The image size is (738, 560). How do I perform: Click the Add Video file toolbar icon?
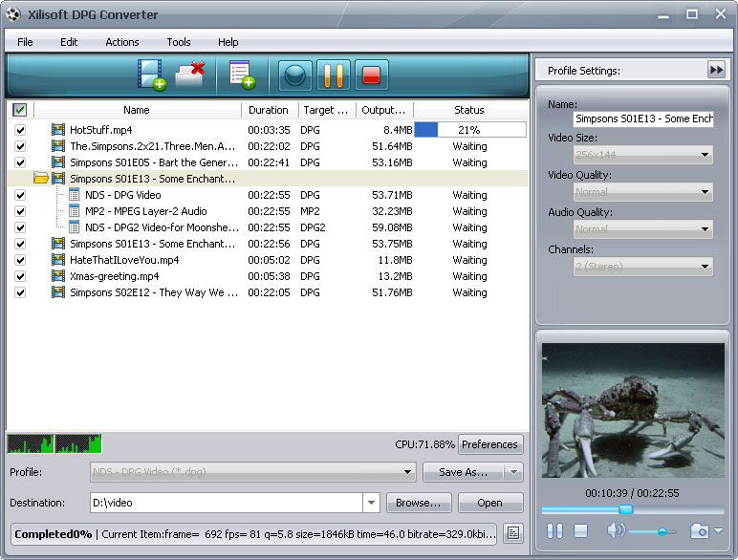[x=151, y=75]
